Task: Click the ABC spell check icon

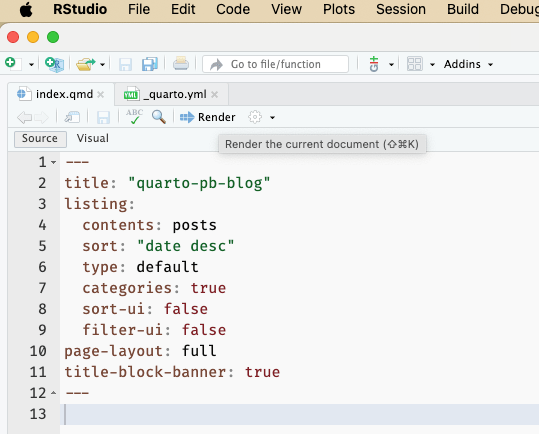Action: [x=134, y=116]
